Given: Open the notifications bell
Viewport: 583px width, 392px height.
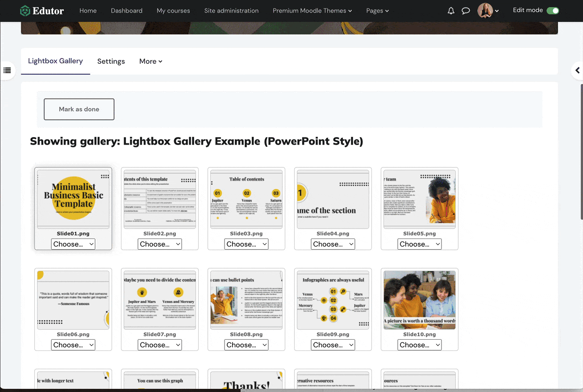Looking at the screenshot, I should pyautogui.click(x=451, y=10).
